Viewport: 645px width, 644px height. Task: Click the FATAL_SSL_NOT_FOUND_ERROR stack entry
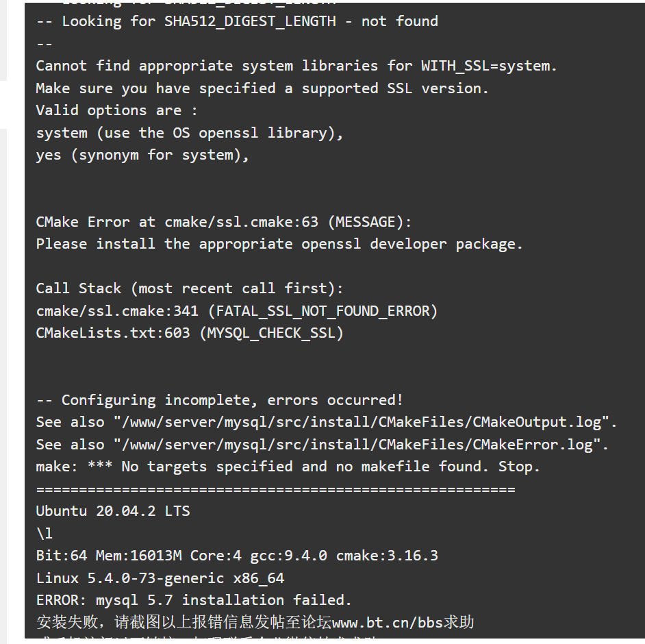coord(236,311)
